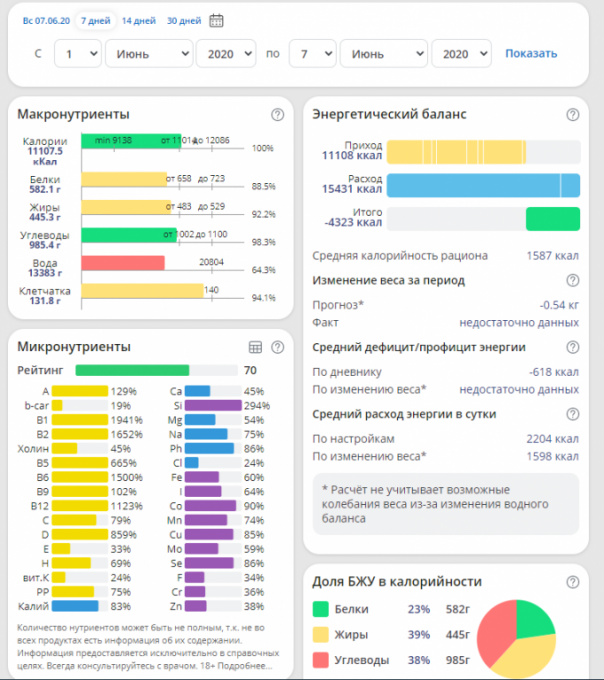Select the 14 дней period tab
The height and width of the screenshot is (680, 604).
click(138, 20)
